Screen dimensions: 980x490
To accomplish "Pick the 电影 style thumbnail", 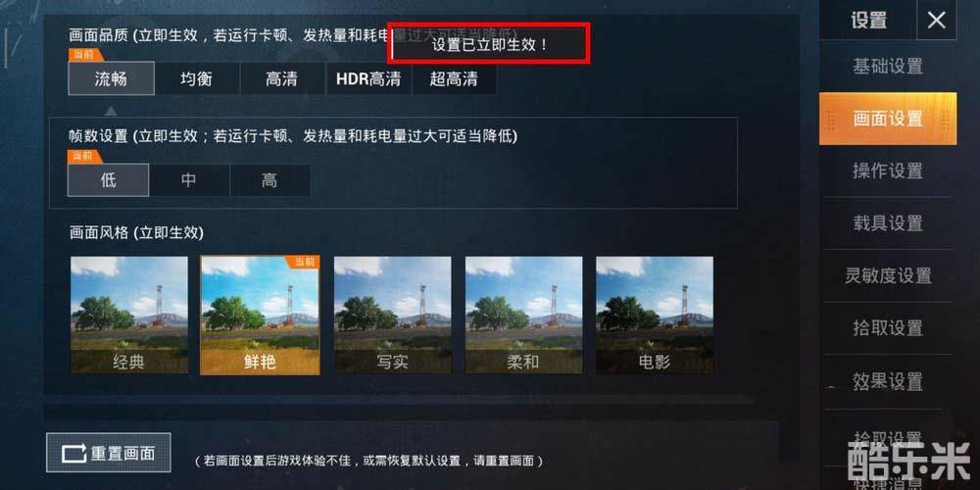I will point(655,315).
